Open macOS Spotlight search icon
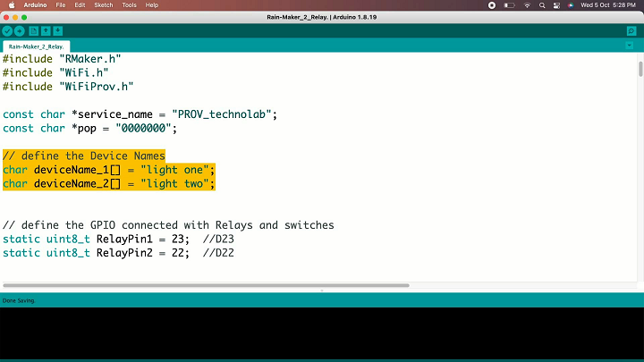644x362 pixels. [x=542, y=5]
